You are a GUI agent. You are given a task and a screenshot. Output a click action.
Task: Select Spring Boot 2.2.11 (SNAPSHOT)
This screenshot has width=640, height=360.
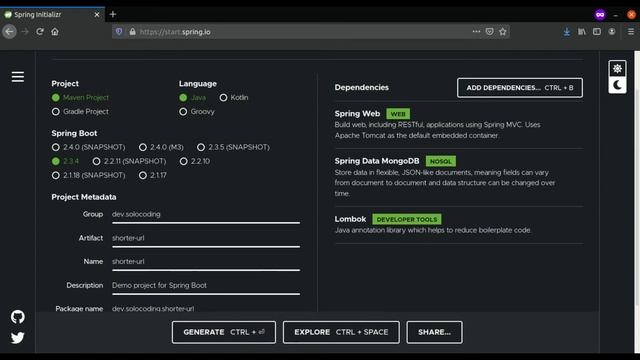coord(129,161)
